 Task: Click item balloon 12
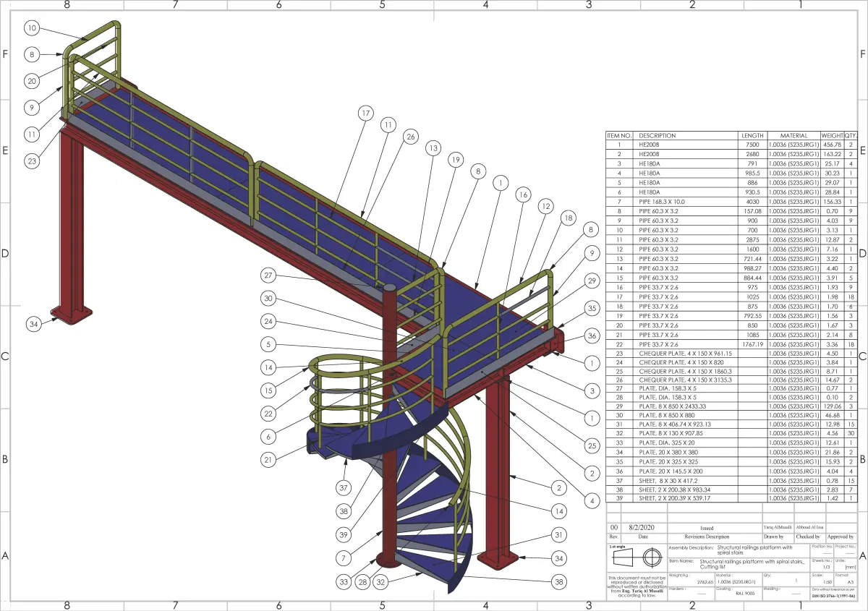(545, 207)
